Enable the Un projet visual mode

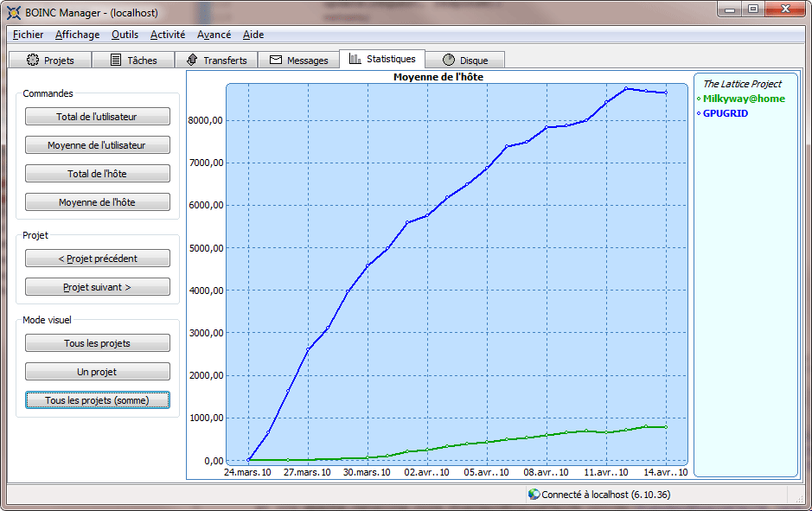97,371
